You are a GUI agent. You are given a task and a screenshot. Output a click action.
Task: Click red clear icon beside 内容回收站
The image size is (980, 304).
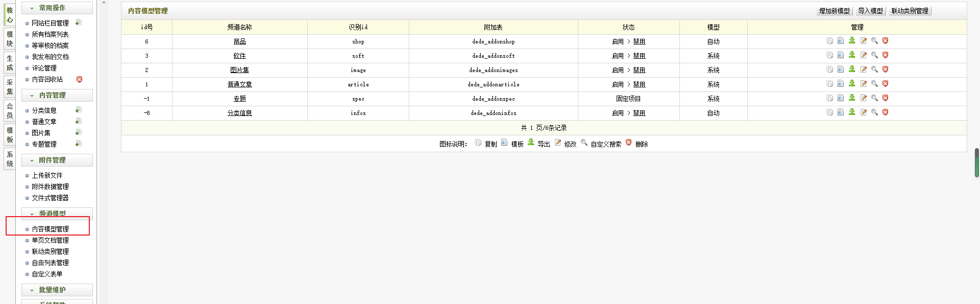pos(79,79)
